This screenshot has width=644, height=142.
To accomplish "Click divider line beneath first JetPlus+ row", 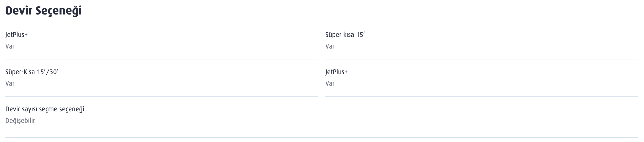I will pos(161,59).
